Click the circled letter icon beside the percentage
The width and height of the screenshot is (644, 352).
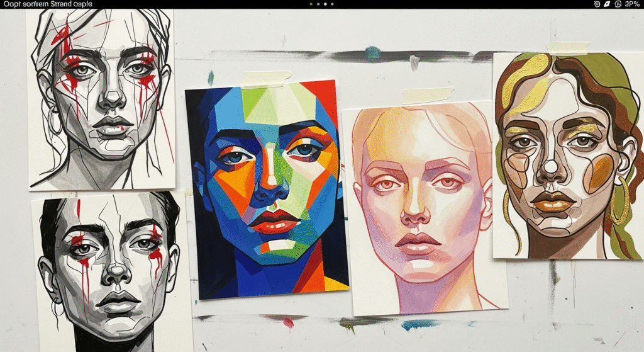[618, 4]
